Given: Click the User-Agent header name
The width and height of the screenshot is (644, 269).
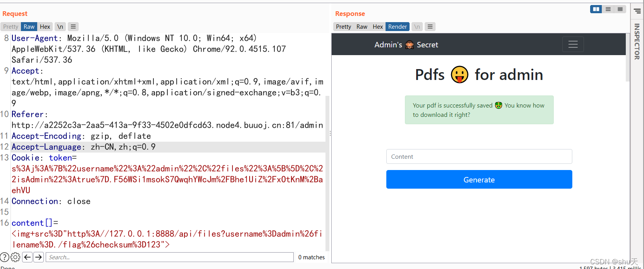Looking at the screenshot, I should pyautogui.click(x=35, y=38).
